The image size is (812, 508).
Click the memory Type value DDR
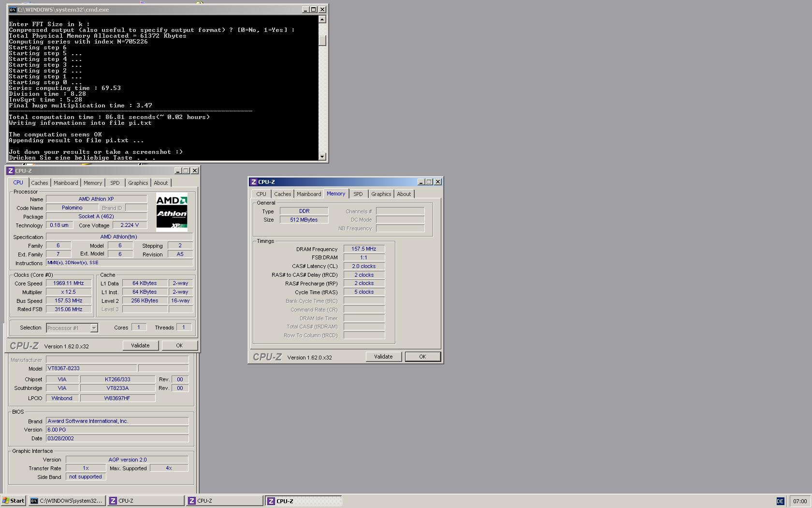pyautogui.click(x=304, y=211)
